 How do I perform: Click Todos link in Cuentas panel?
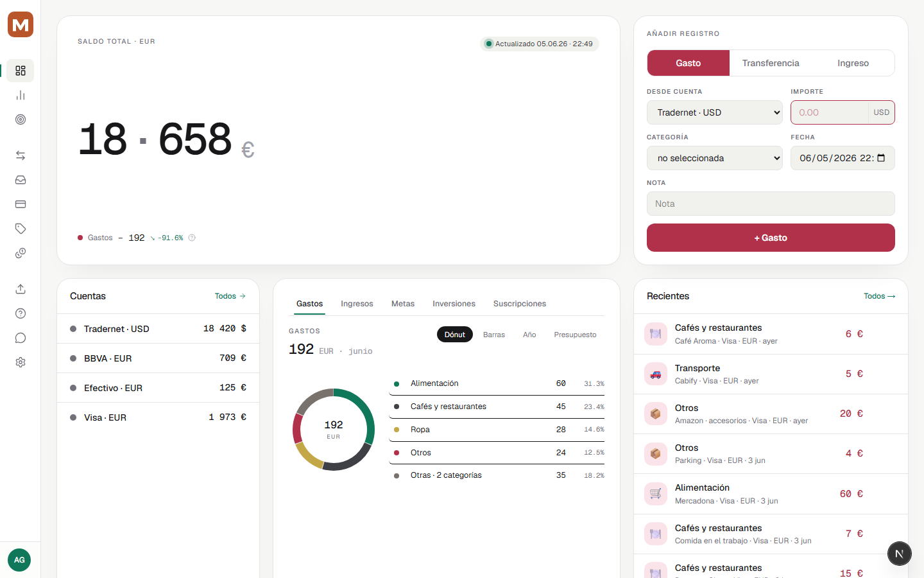(230, 296)
